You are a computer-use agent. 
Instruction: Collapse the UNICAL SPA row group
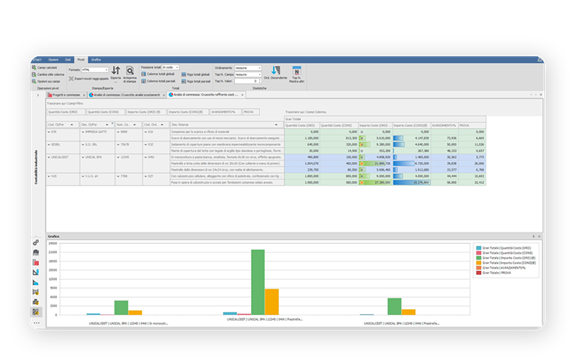[x=83, y=157]
